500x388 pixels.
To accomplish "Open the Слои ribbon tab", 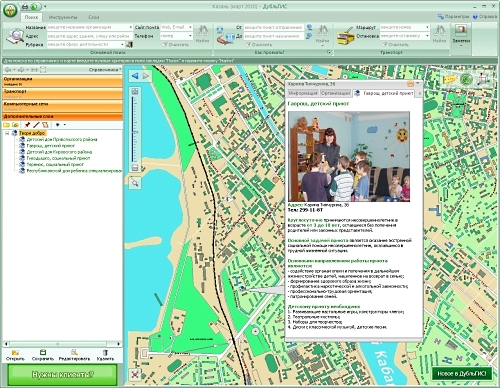I will pyautogui.click(x=94, y=17).
